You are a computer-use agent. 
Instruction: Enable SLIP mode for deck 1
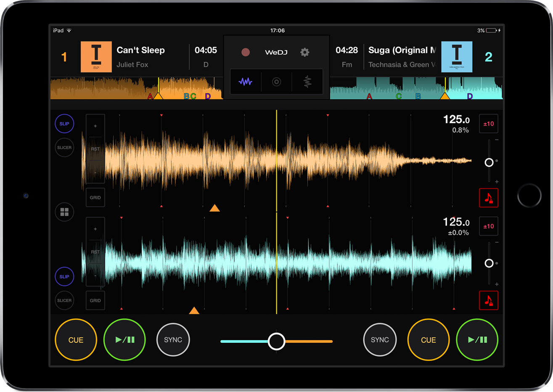pyautogui.click(x=64, y=124)
